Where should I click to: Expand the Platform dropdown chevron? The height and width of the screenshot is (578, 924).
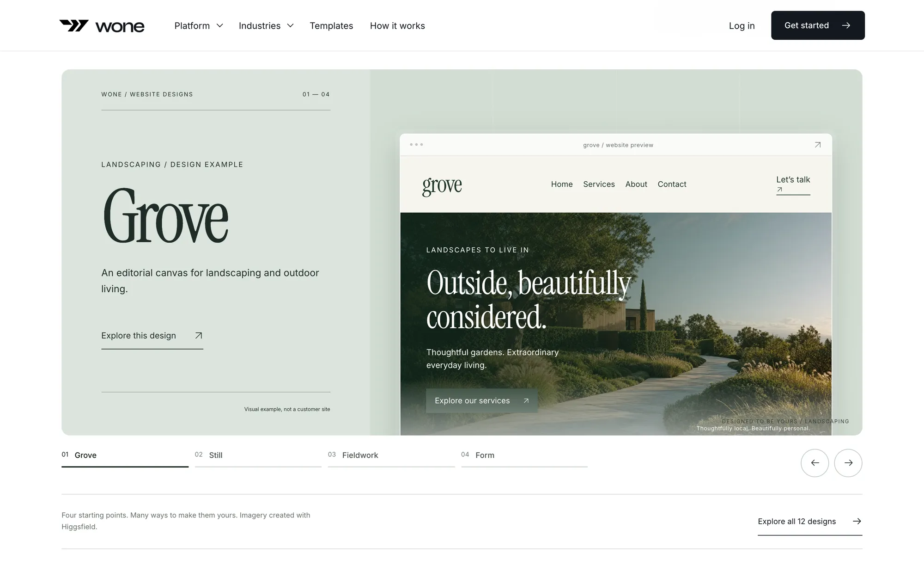coord(220,26)
